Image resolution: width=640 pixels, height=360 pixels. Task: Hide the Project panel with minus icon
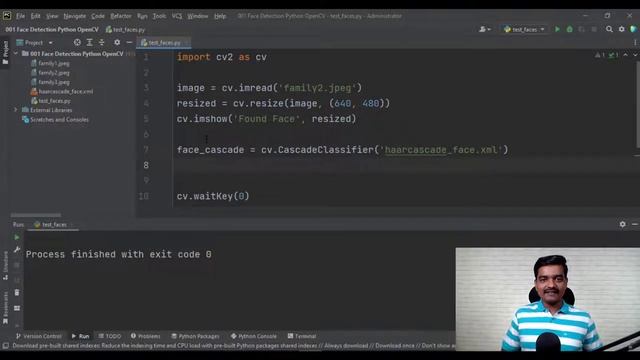129,42
